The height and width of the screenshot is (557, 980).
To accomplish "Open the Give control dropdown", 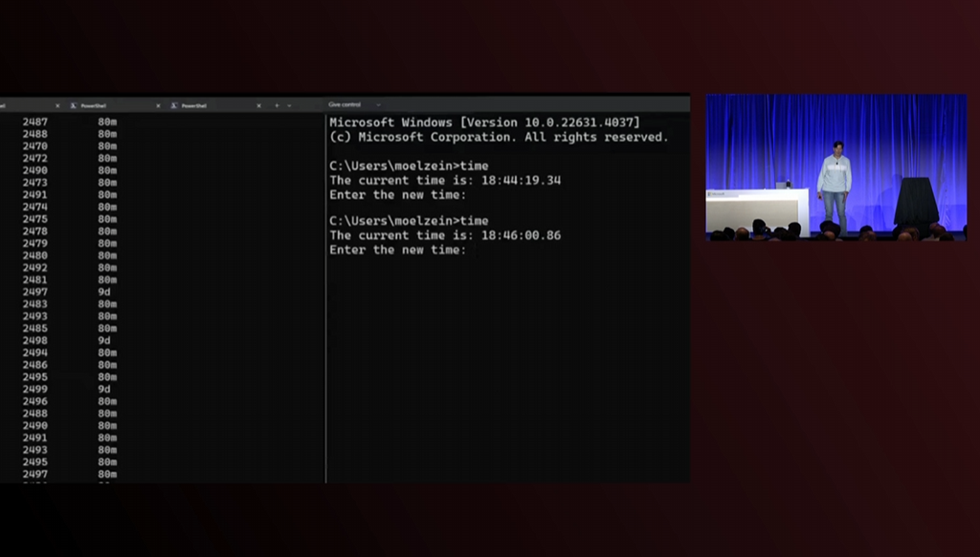I will coord(354,104).
